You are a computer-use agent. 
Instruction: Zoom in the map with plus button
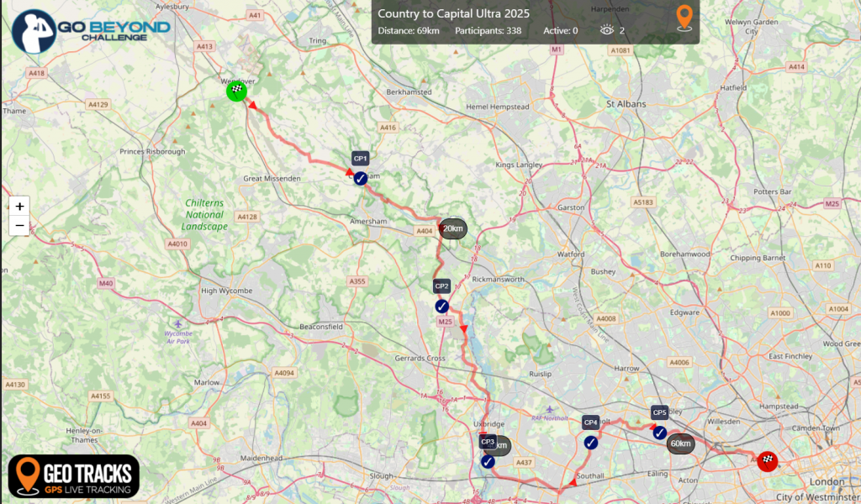click(x=19, y=206)
